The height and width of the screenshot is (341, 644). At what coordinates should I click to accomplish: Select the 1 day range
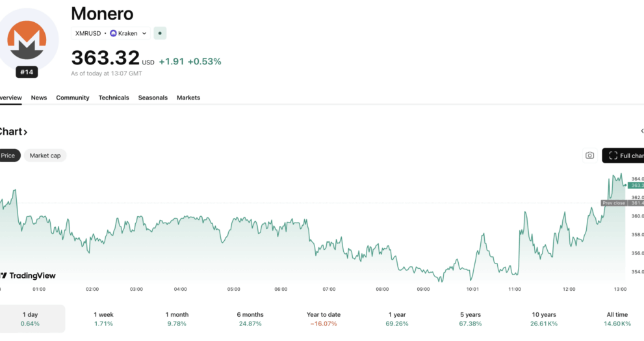30,318
